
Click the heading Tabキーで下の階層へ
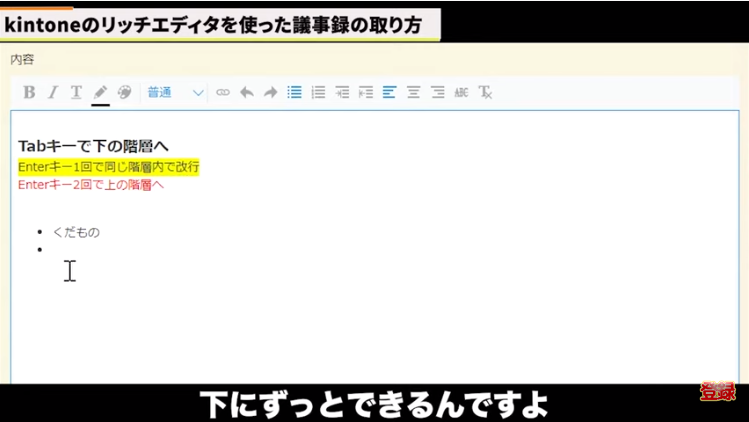click(93, 146)
